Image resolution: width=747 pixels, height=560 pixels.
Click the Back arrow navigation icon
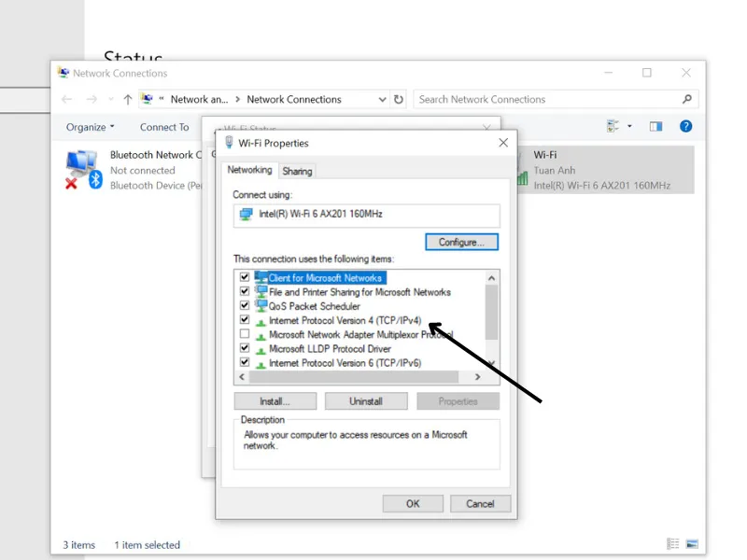tap(66, 100)
